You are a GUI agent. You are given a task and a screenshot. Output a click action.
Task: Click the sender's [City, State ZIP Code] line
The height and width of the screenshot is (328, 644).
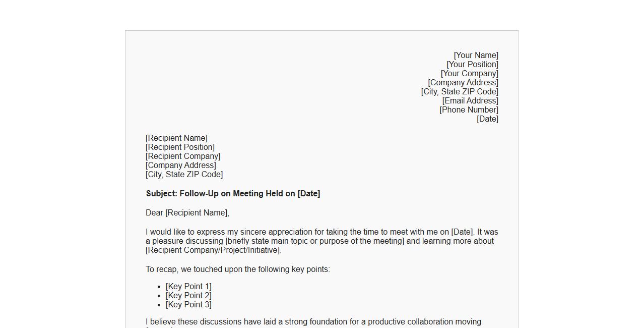coord(460,92)
